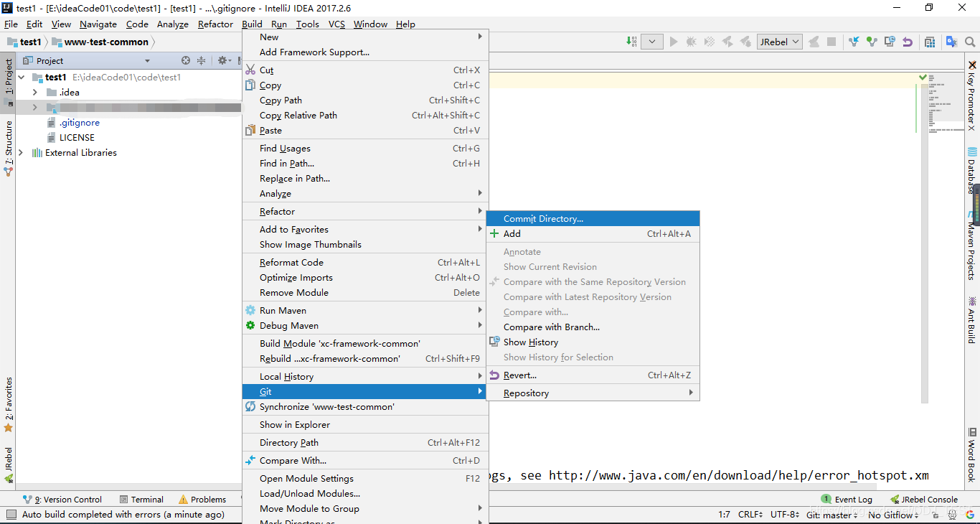Select Local History menu entry
Image resolution: width=980 pixels, height=524 pixels.
coord(365,377)
